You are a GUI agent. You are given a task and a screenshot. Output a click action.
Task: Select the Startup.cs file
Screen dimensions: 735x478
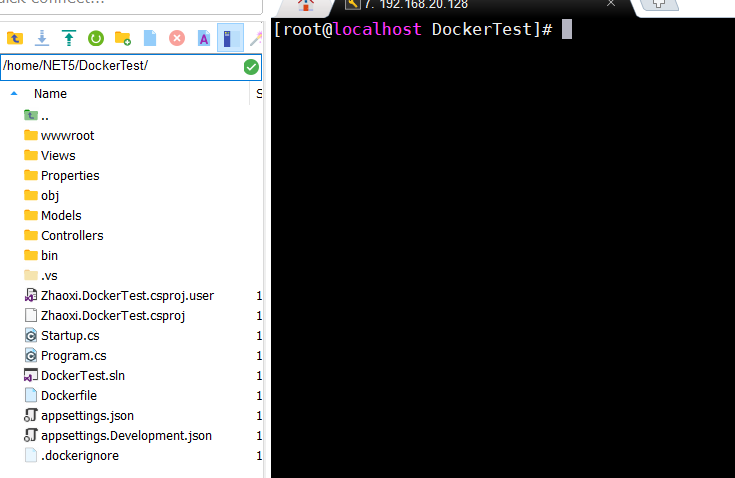coord(70,335)
